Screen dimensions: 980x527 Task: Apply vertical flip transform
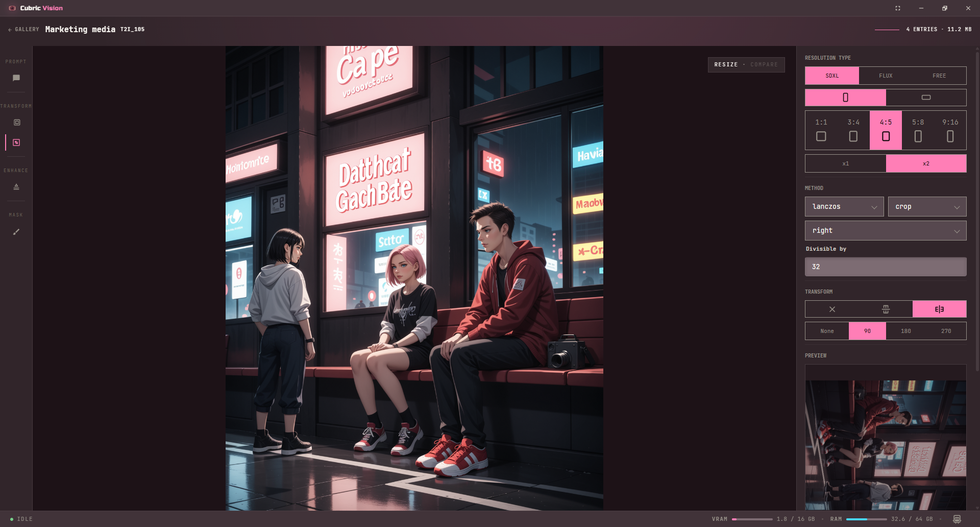pyautogui.click(x=886, y=309)
